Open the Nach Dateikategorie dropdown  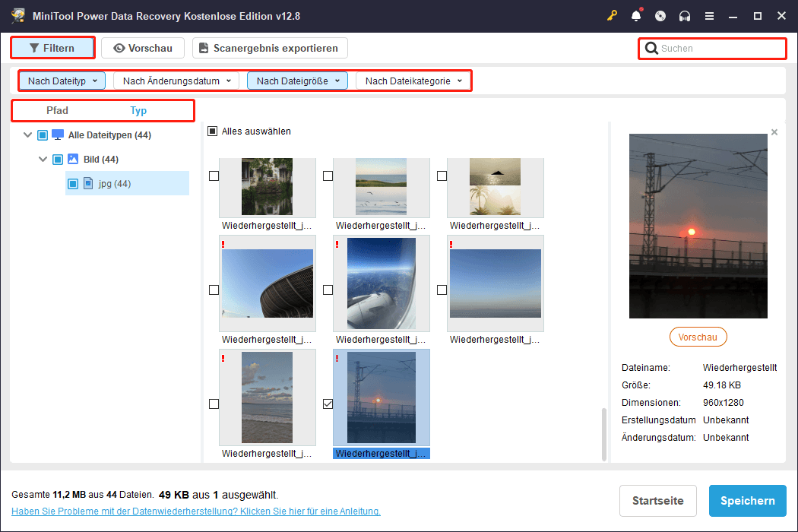[413, 80]
